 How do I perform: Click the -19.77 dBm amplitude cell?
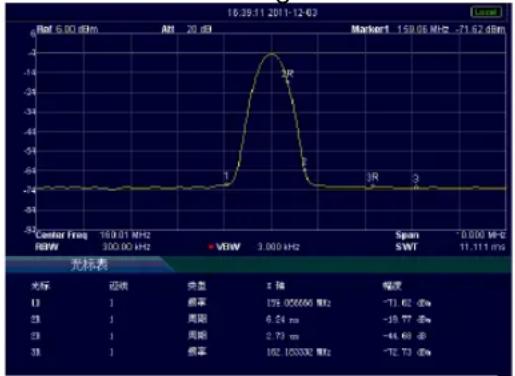tap(407, 319)
